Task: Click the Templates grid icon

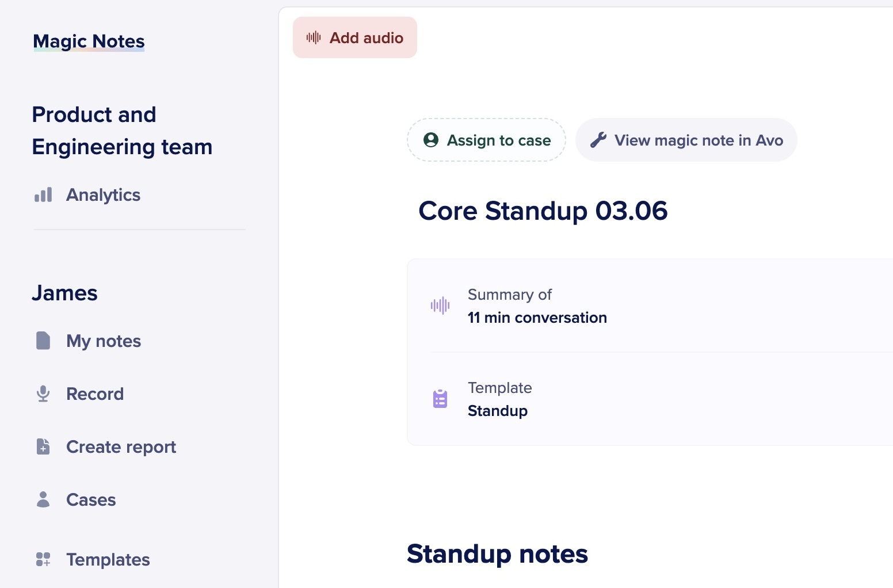Action: pos(43,559)
